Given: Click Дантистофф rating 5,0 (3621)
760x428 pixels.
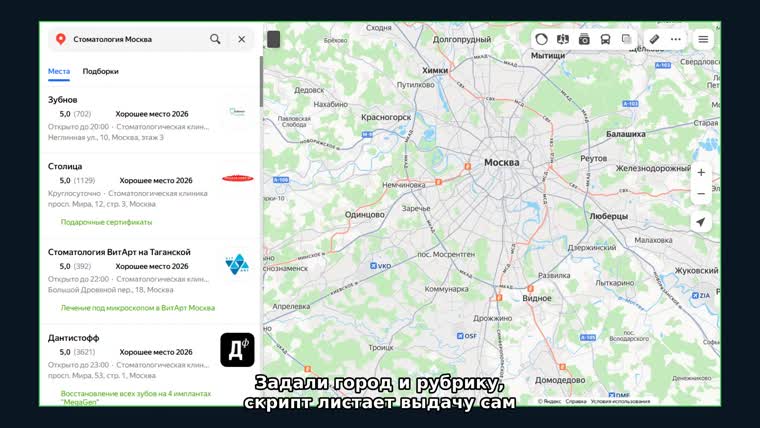Looking at the screenshot, I should click(77, 352).
